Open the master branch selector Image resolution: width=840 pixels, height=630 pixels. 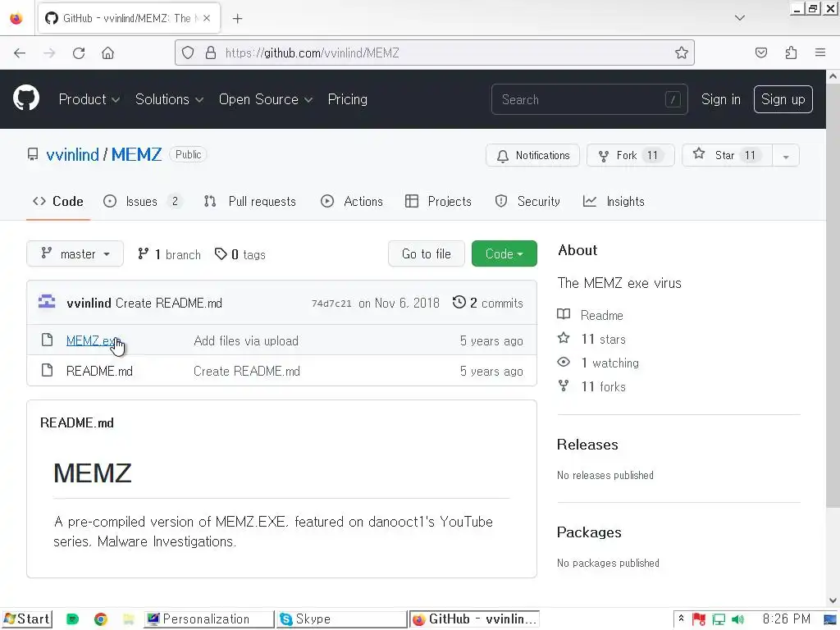tap(75, 254)
